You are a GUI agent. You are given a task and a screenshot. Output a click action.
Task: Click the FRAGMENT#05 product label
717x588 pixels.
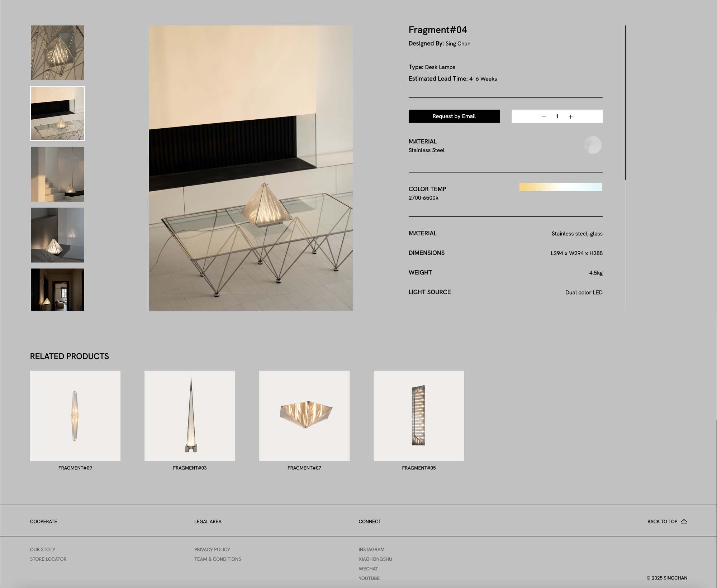[x=419, y=468]
